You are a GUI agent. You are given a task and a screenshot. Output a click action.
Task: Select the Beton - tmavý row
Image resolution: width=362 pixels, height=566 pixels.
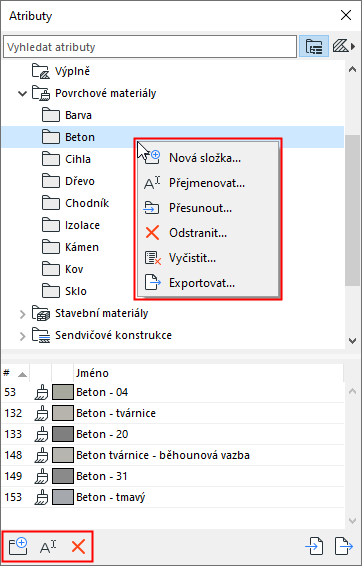point(173,498)
